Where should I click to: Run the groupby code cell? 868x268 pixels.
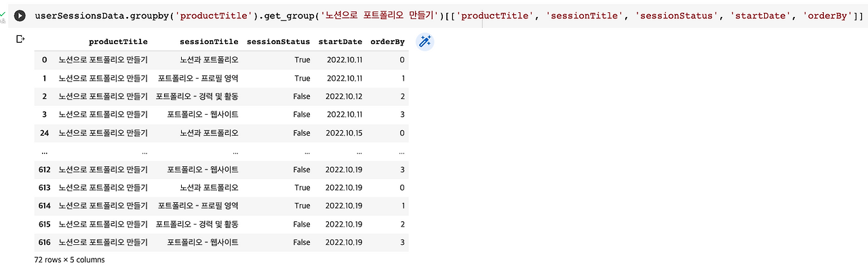(x=20, y=16)
